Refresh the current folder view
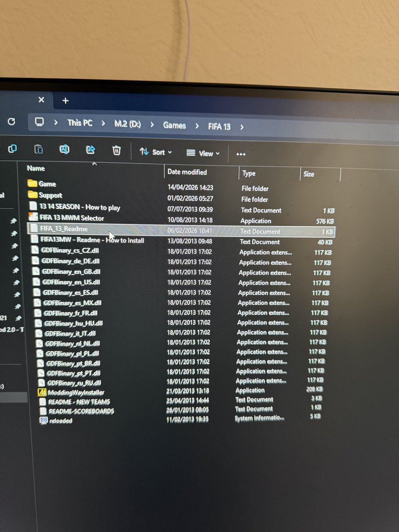The width and height of the screenshot is (399, 532). [x=12, y=121]
